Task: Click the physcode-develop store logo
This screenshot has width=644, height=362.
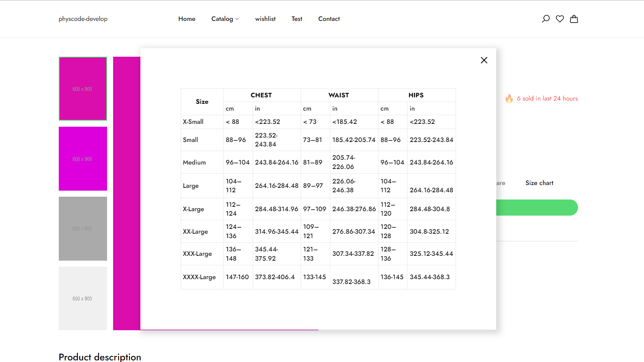Action: click(83, 19)
